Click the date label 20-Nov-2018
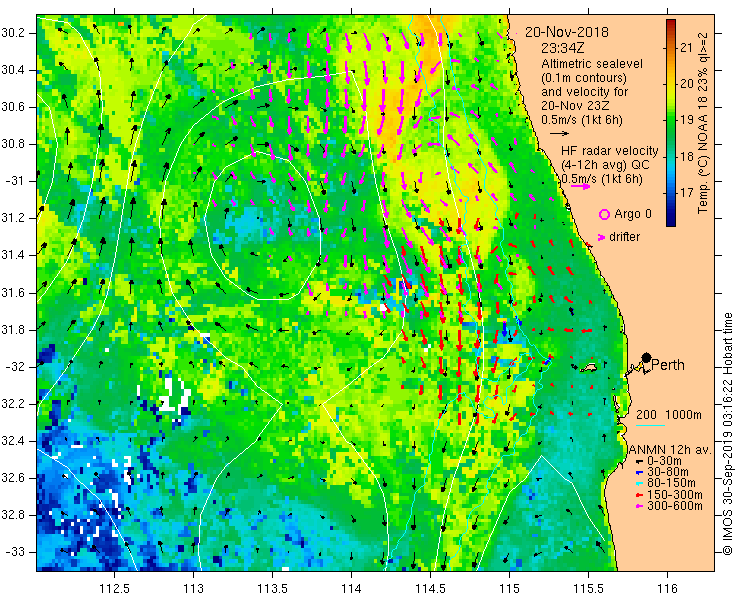This screenshot has height=600, width=740. (x=567, y=32)
